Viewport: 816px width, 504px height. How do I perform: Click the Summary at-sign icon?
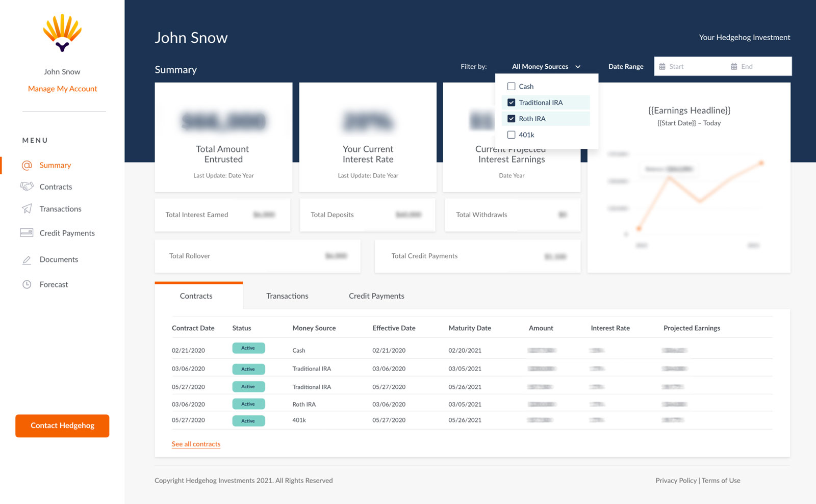[27, 165]
